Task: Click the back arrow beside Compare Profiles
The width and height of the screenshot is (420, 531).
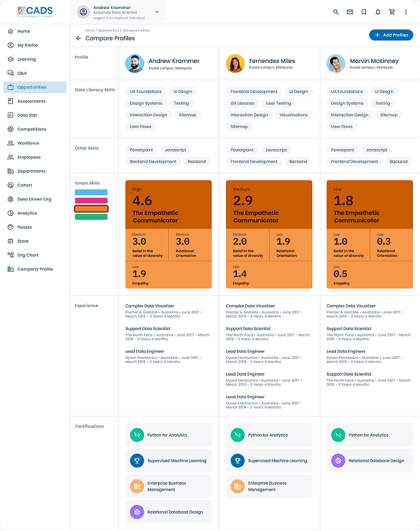Action: [78, 39]
